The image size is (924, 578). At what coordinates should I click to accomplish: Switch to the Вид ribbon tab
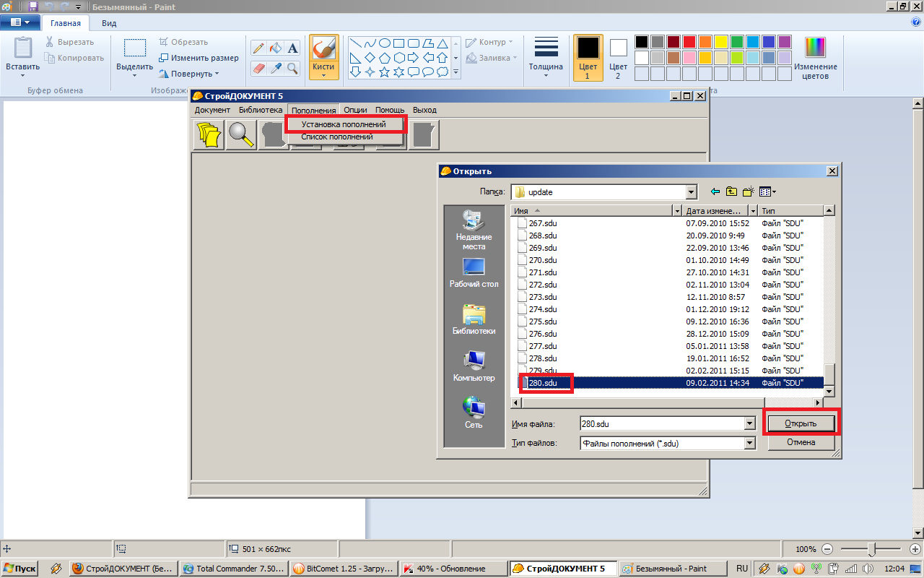[109, 23]
